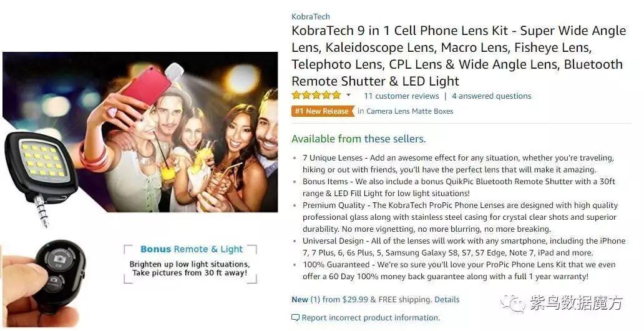Click the five-star rating icon
This screenshot has height=331, width=644.
pyautogui.click(x=316, y=96)
